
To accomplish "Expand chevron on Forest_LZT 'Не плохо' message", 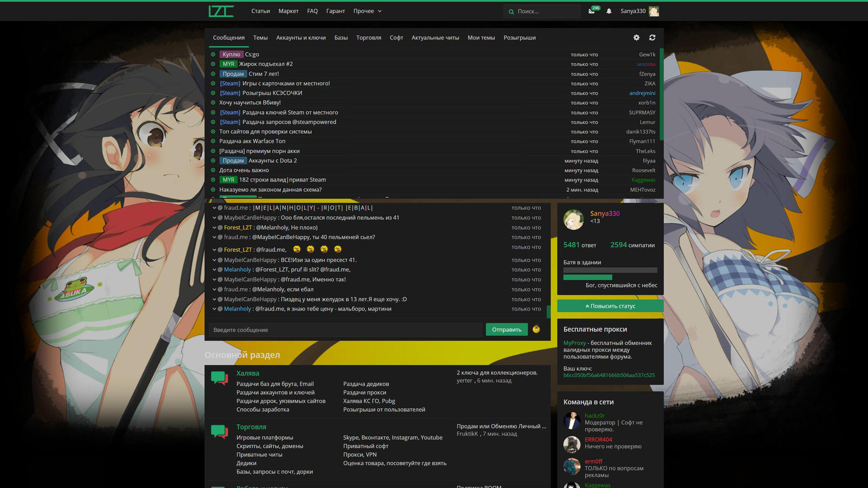I will [214, 228].
